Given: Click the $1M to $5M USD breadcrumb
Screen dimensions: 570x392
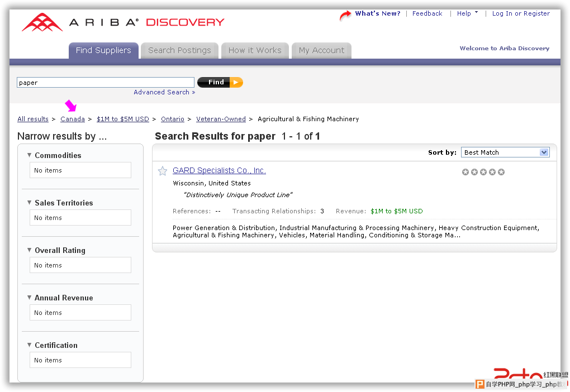Looking at the screenshot, I should coord(123,119).
